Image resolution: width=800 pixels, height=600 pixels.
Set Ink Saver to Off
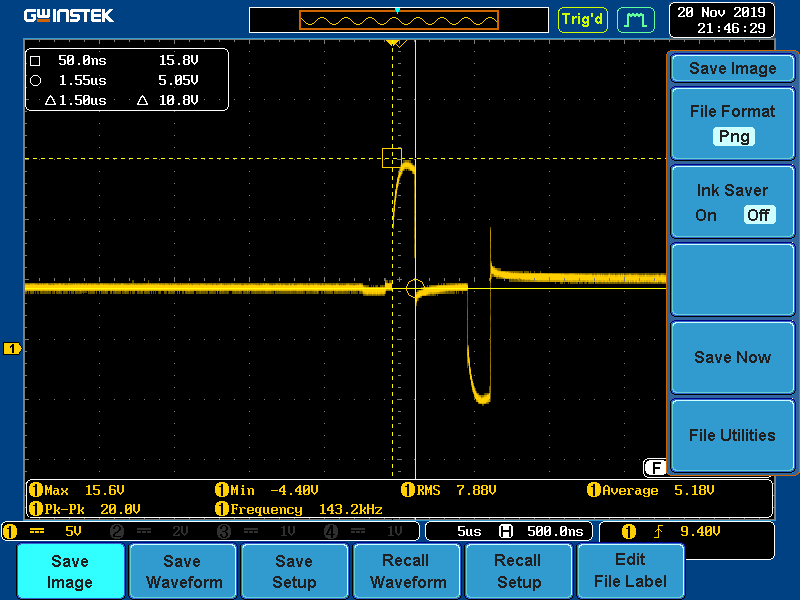tap(758, 215)
